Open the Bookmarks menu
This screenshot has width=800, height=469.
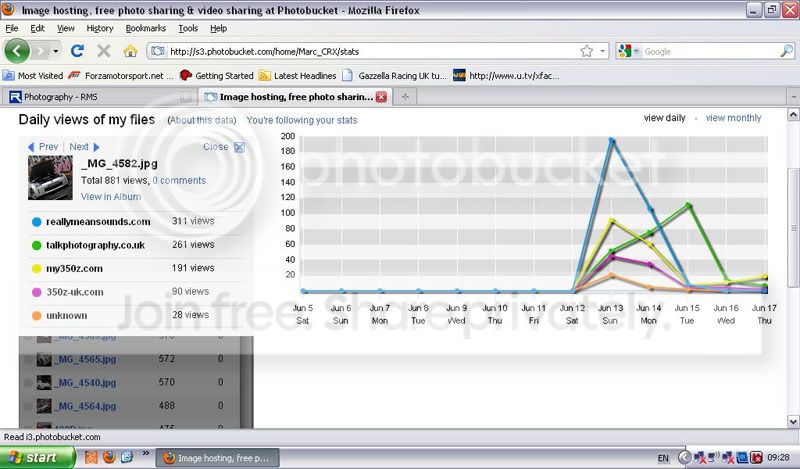146,29
